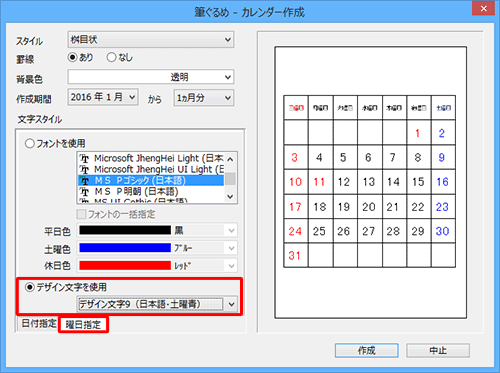The height and width of the screenshot is (373, 500).
Task: Click TrueType icon beside ＭＳ Ｐゴシック
Action: (85, 181)
